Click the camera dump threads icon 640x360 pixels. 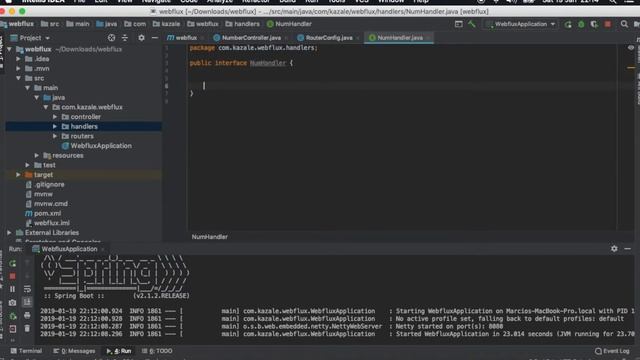point(13,302)
